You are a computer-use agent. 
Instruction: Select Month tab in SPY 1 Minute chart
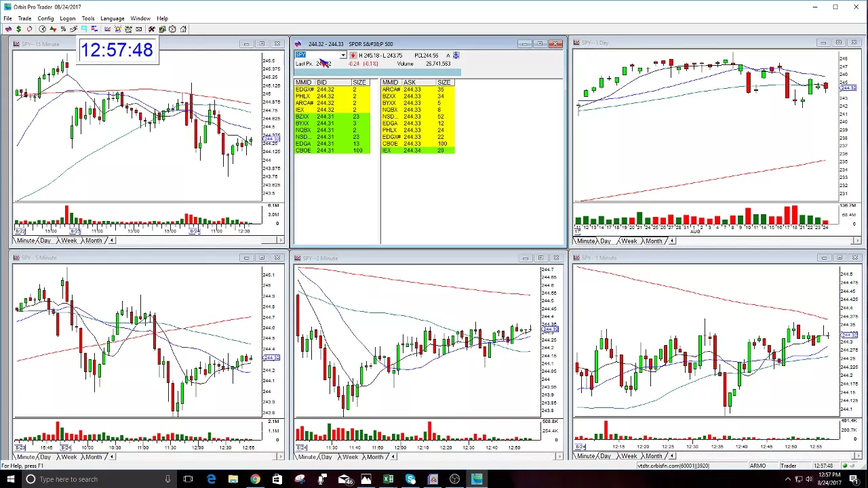(654, 456)
